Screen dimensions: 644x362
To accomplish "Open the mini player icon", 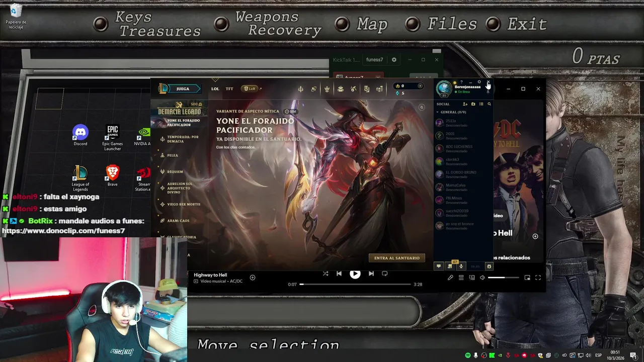I will click(527, 278).
